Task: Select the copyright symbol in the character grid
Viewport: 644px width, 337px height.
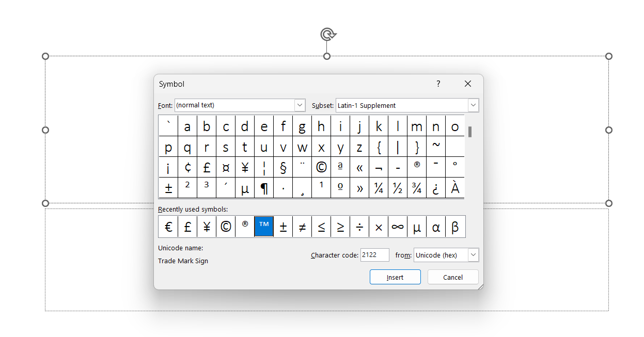Action: coord(321,167)
